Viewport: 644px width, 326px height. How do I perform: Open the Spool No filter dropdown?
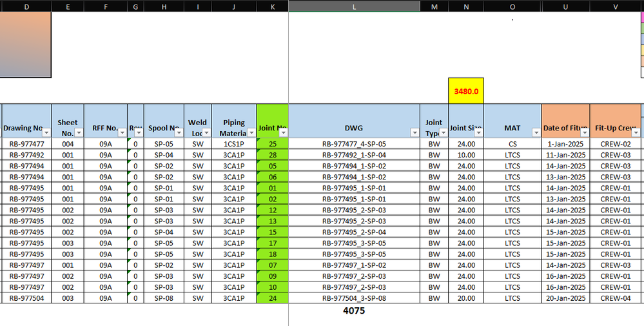[179, 133]
